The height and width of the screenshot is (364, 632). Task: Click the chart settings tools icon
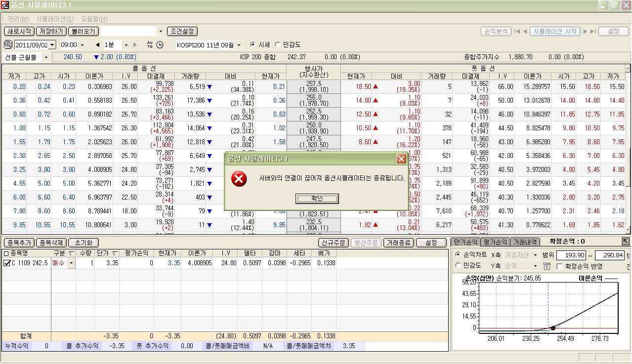tap(547, 267)
